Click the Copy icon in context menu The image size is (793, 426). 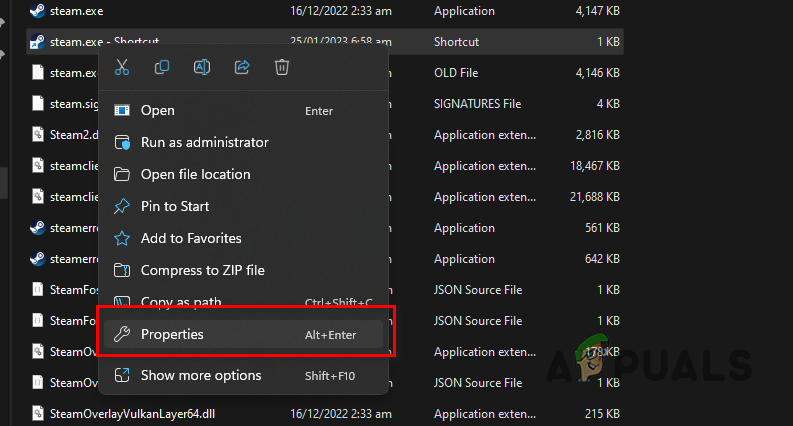pyautogui.click(x=162, y=67)
